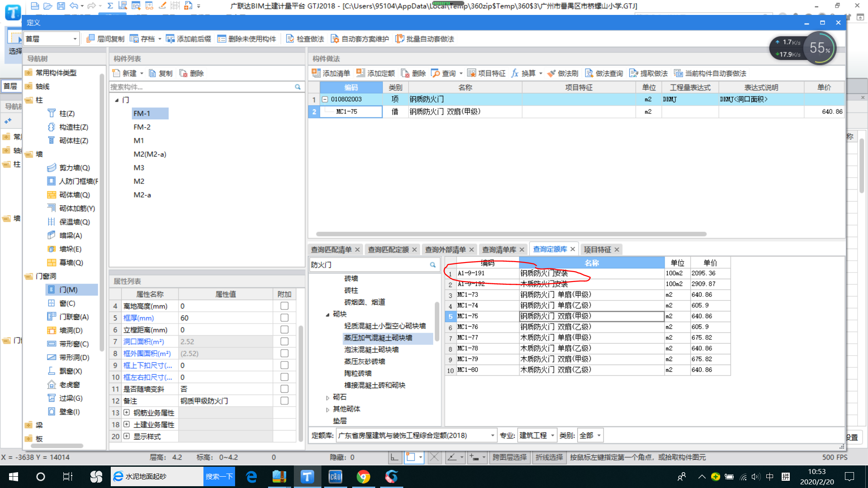Click the 添加清单 toolbar icon
The height and width of the screenshot is (488, 868).
click(x=316, y=73)
